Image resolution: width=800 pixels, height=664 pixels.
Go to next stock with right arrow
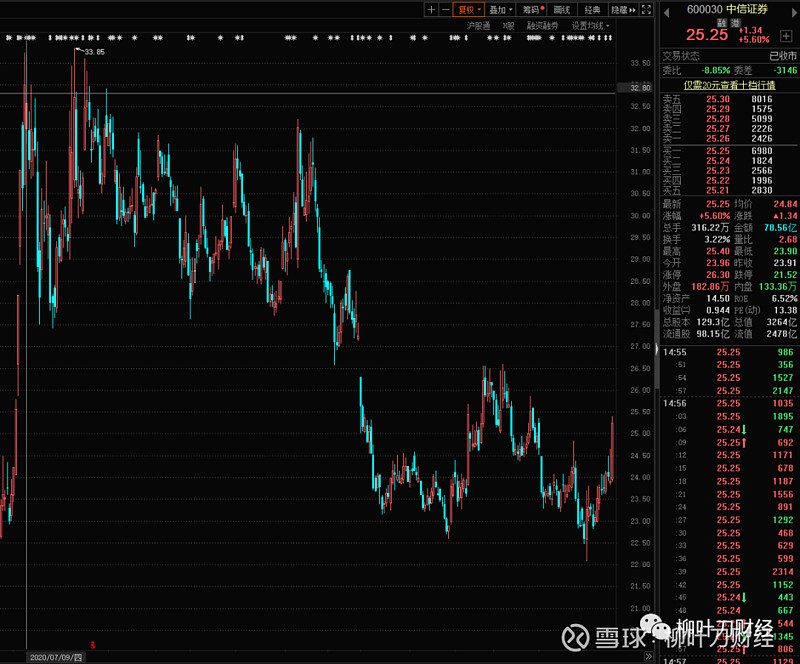794,12
